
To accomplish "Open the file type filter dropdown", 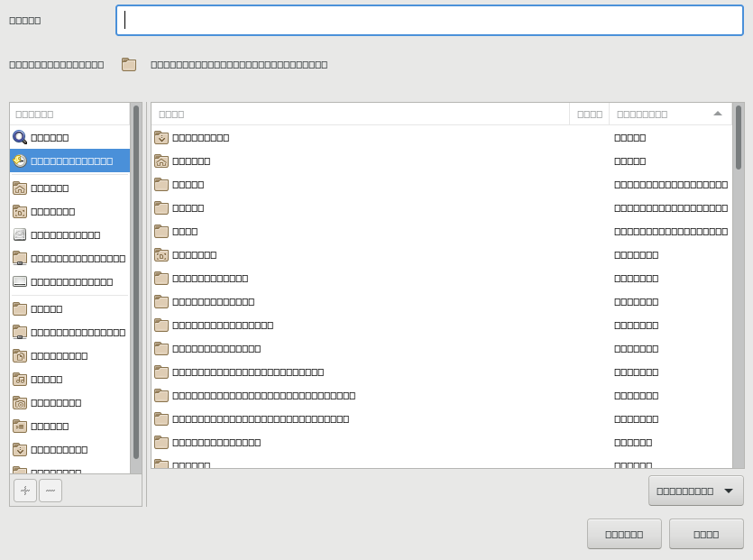I will coord(696,491).
